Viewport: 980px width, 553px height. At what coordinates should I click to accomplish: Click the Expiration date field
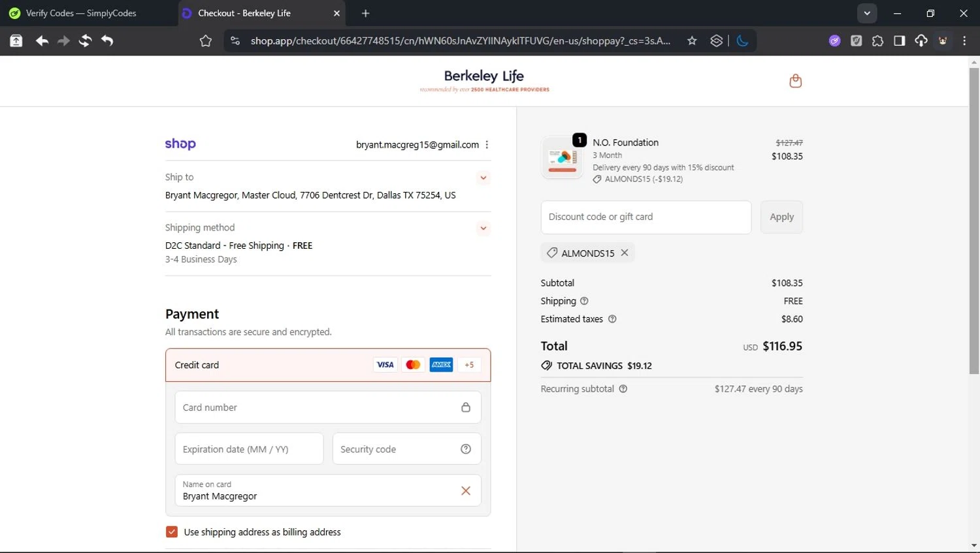point(249,449)
